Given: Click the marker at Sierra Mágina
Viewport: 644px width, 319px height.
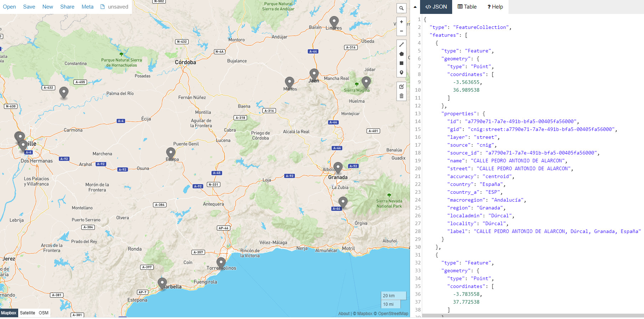Looking at the screenshot, I should pyautogui.click(x=366, y=82).
